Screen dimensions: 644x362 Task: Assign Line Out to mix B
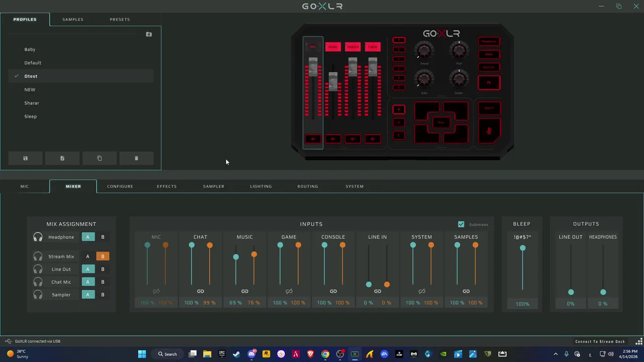tap(103, 269)
